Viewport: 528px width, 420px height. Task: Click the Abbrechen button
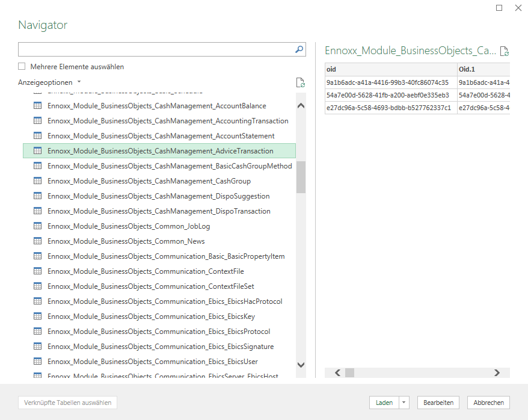(488, 403)
